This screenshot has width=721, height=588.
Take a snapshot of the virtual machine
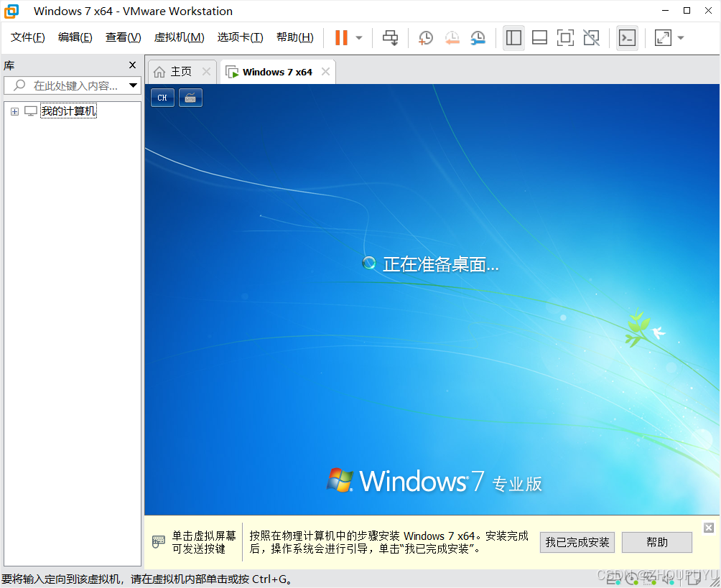pos(426,38)
